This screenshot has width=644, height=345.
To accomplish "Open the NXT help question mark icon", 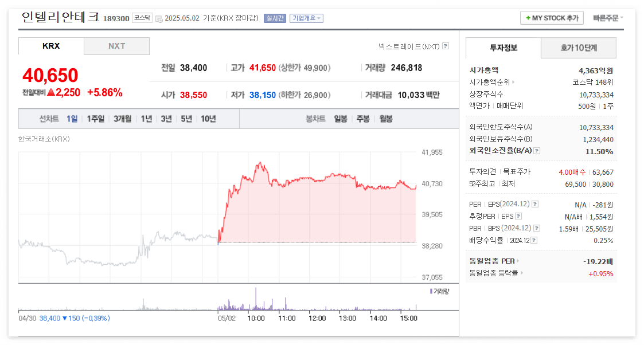I will point(446,45).
